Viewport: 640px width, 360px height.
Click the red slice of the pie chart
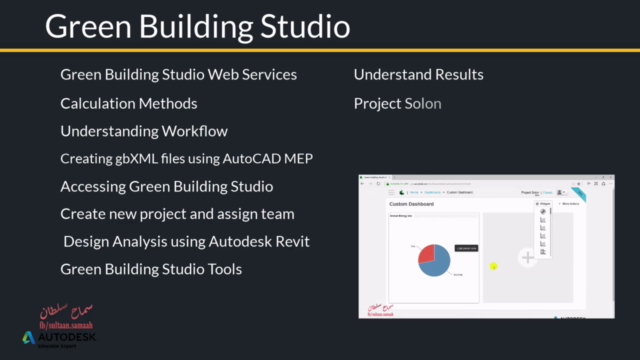(x=427, y=253)
